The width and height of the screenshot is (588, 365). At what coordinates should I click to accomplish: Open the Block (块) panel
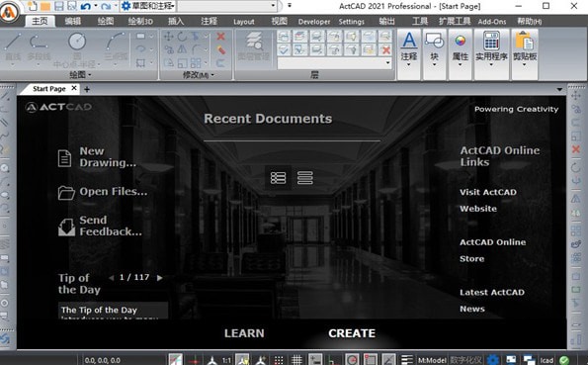tap(434, 48)
